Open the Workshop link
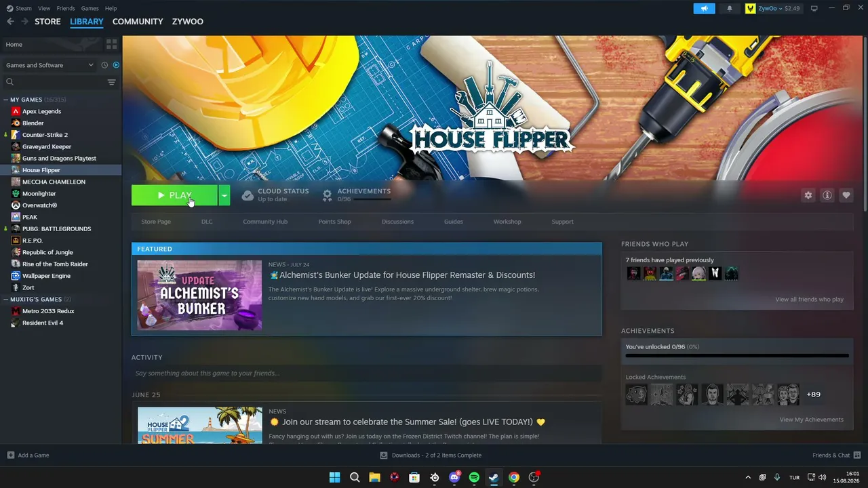 507,222
